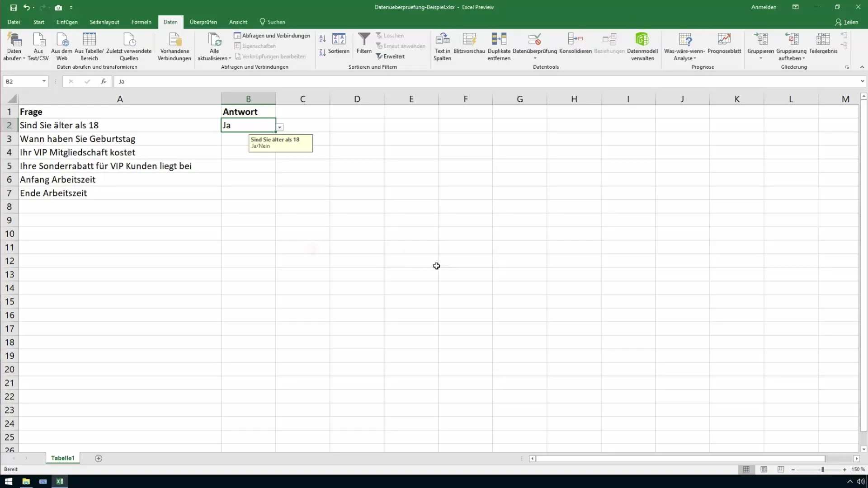
Task: Click the zoom out minus button
Action: coord(793,470)
